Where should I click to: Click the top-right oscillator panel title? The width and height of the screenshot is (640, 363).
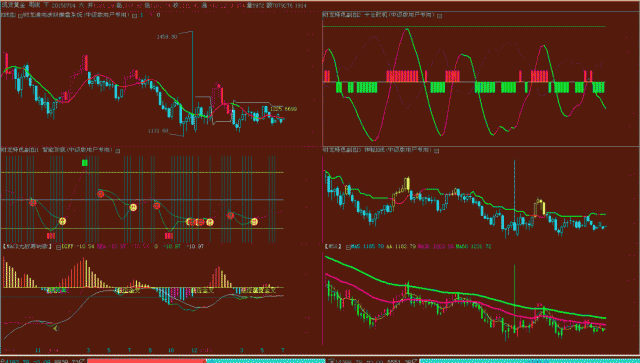[x=379, y=15]
